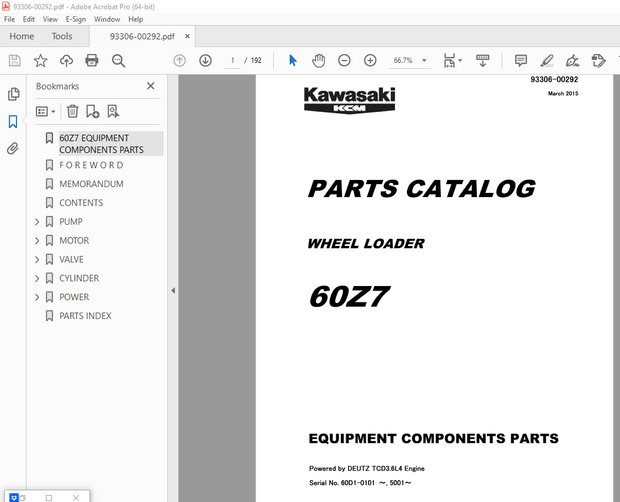Expand the CYLINDER bookmark

37,278
